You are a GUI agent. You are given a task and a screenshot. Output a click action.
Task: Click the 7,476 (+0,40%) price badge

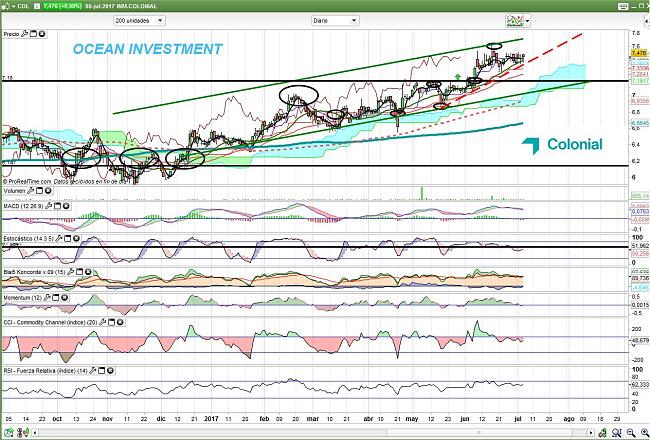(x=61, y=6)
